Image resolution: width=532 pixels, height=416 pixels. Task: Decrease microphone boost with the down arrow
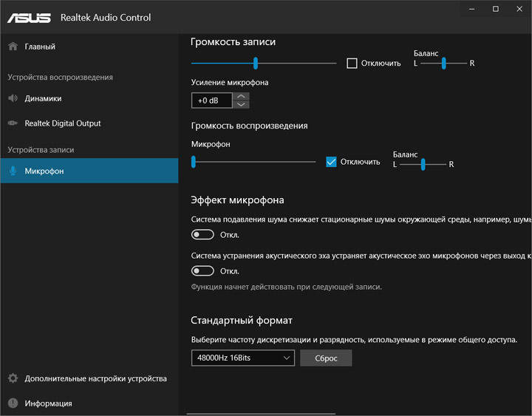coord(242,104)
